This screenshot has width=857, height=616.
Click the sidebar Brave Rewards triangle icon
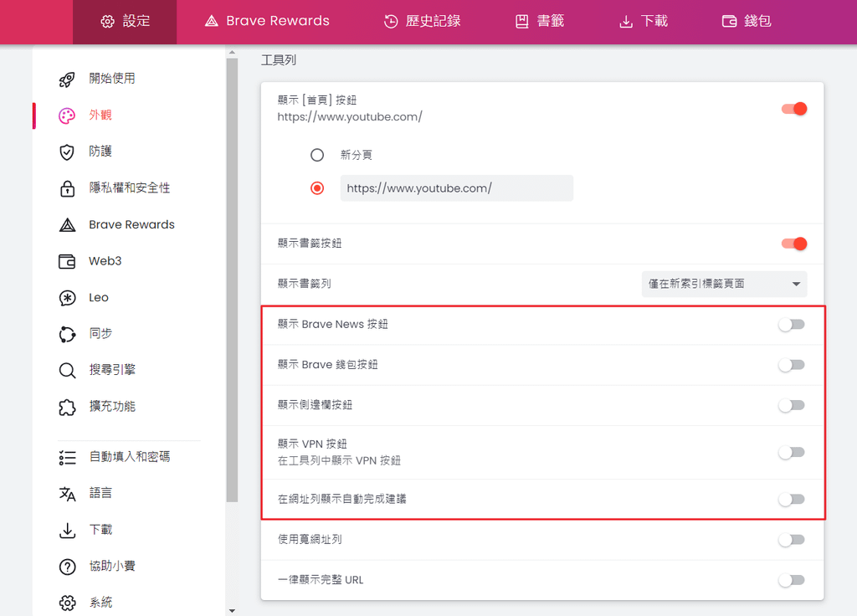point(67,224)
